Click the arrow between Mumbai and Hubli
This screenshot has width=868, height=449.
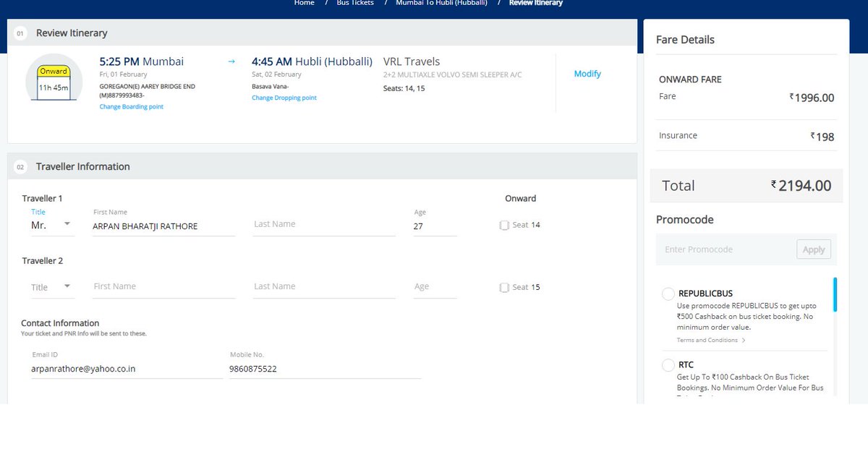pyautogui.click(x=231, y=62)
